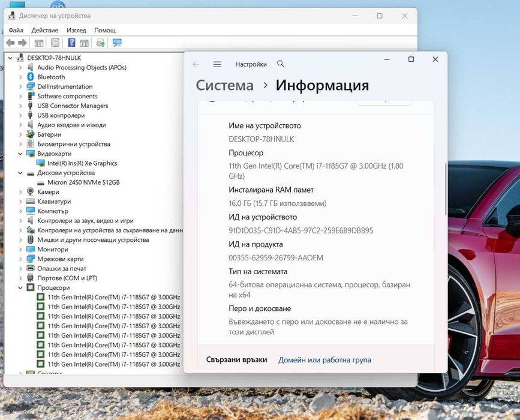
Task: Select the USB Connector Managers icon
Action: (31, 106)
